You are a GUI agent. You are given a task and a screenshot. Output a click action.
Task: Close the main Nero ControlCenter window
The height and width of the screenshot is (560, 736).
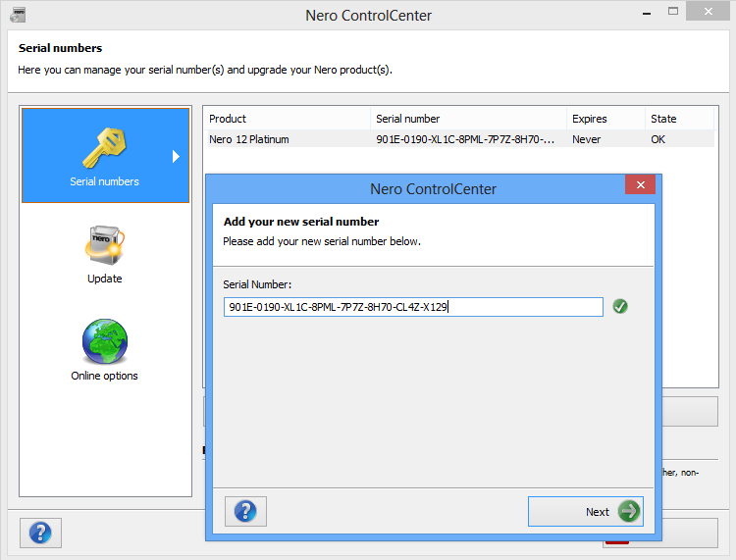point(708,11)
